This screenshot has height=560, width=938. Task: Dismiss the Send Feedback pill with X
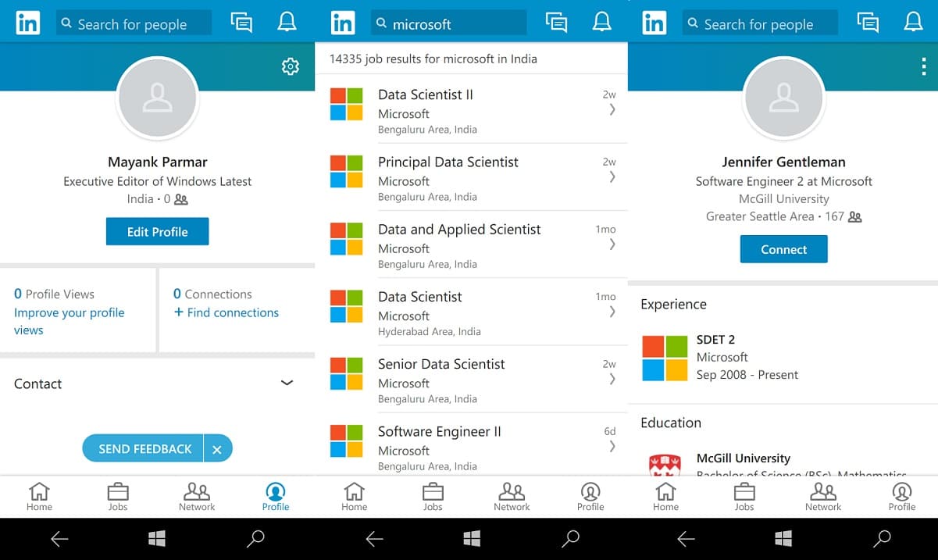point(217,449)
